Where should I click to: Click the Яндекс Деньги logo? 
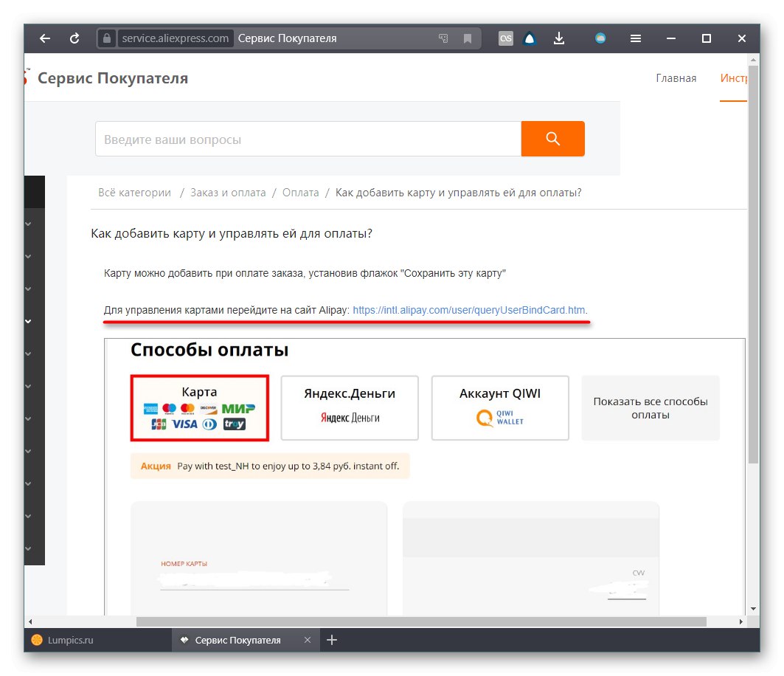point(350,418)
